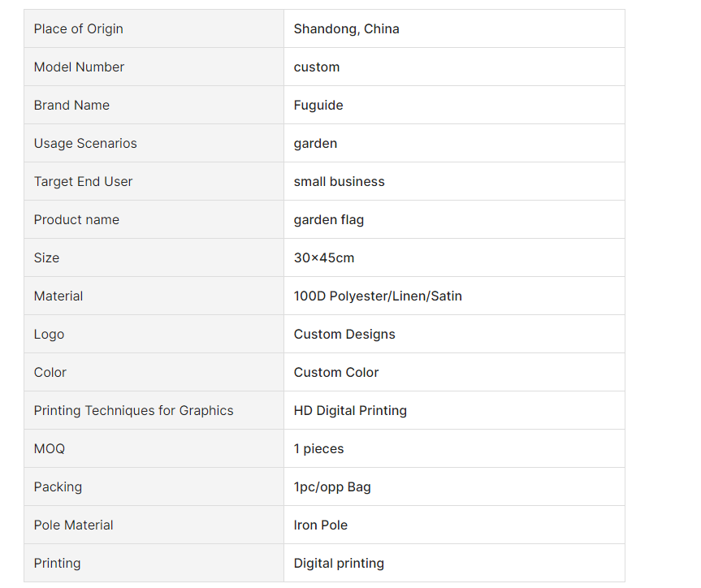Click the 'Pole Material' label
Image resolution: width=701 pixels, height=588 pixels.
pyautogui.click(x=73, y=525)
